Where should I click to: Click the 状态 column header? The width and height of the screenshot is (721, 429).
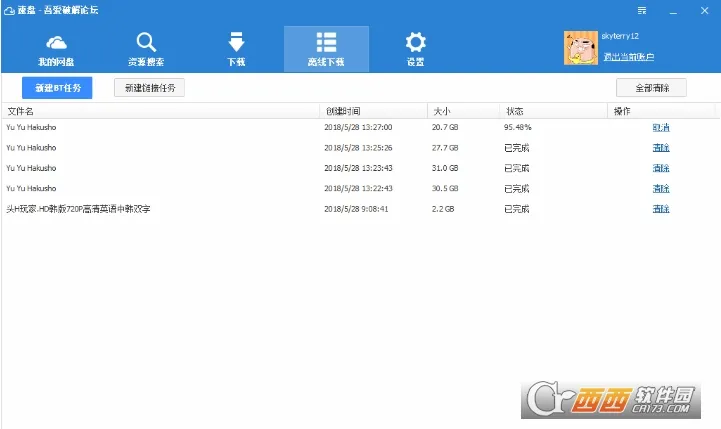554,111
